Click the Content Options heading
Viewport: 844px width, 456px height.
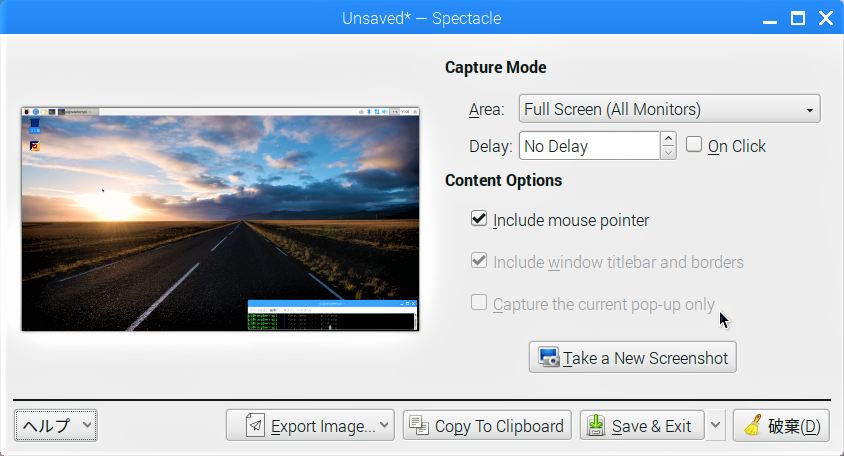point(503,180)
